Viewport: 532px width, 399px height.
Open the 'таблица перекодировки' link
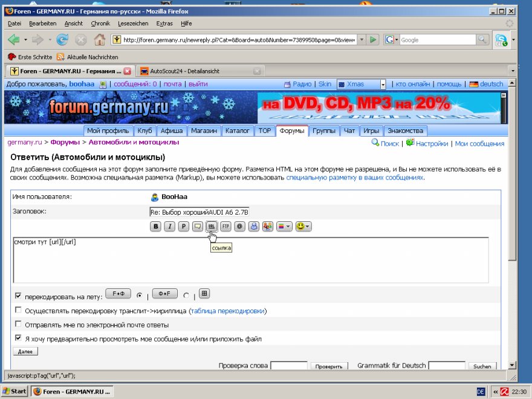(x=227, y=311)
